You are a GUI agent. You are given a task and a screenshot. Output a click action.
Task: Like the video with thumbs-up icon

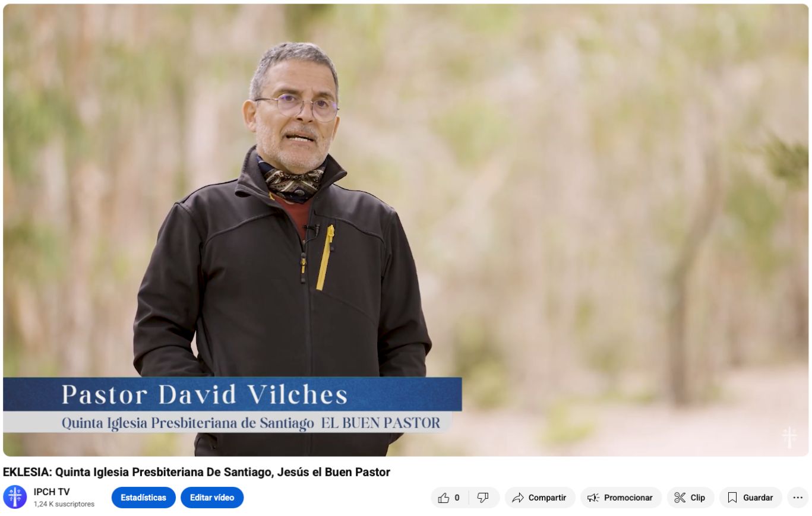coord(444,498)
